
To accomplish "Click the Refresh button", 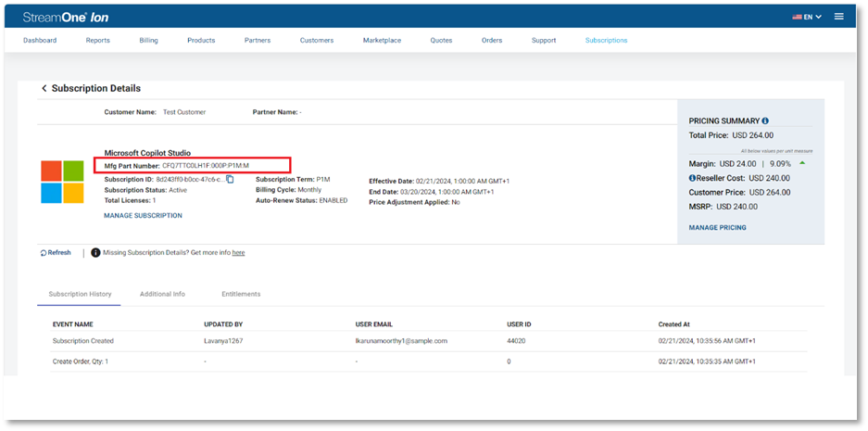I will (56, 253).
